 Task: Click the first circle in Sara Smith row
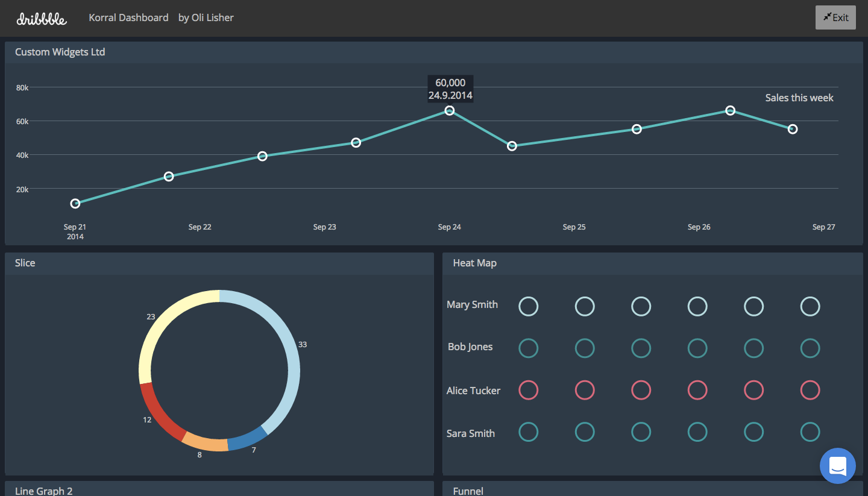pyautogui.click(x=529, y=432)
